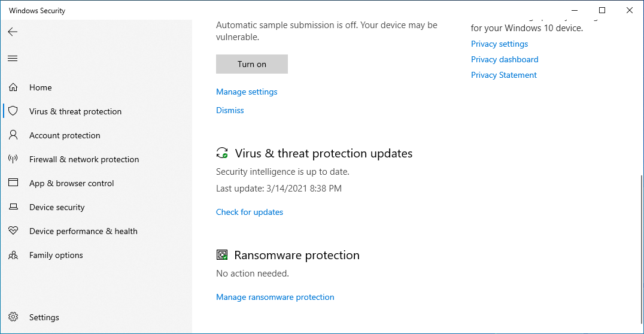
Task: Dismiss the sample submission warning
Action: tap(230, 110)
